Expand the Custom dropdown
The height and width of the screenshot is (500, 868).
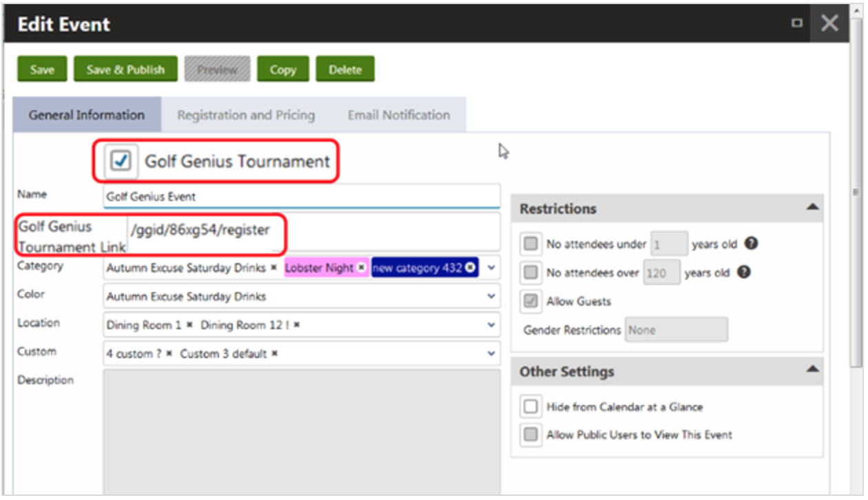pyautogui.click(x=491, y=354)
